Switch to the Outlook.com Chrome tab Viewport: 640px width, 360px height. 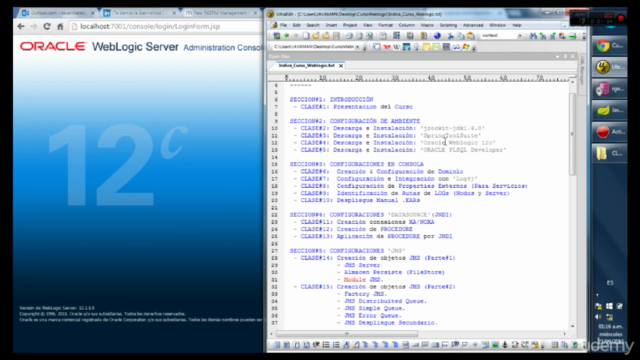click(57, 13)
